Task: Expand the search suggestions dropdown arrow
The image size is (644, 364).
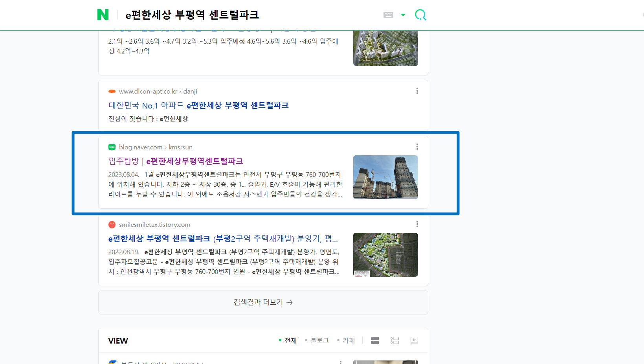Action: click(x=403, y=15)
